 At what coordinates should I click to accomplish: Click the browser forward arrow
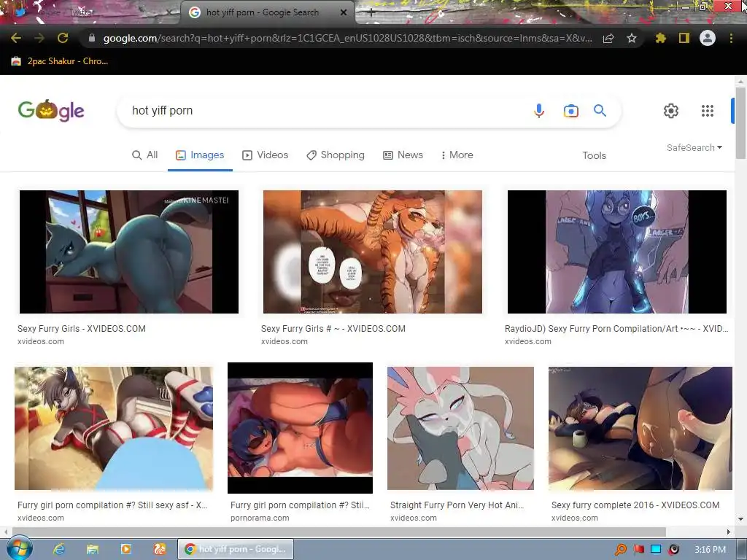click(39, 38)
